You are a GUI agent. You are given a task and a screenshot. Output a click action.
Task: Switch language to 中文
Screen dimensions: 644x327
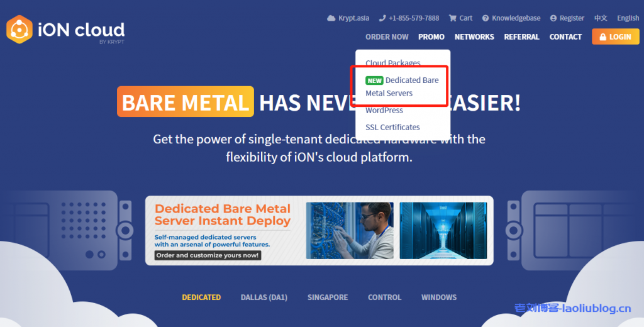(601, 18)
